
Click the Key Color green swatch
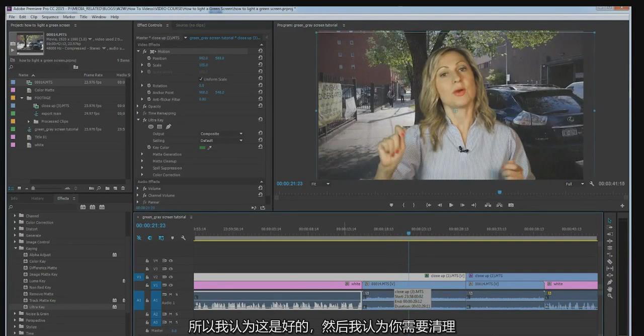(x=202, y=147)
